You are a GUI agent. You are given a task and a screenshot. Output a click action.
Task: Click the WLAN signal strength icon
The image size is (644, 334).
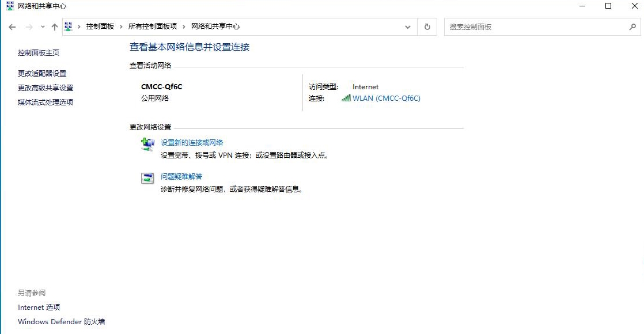[x=346, y=98]
